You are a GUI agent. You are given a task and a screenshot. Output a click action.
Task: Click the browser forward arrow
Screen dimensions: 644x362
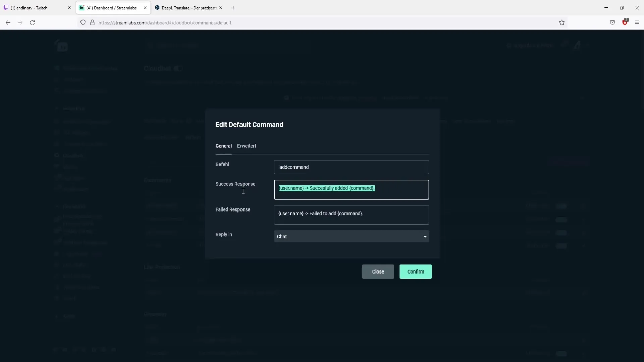click(20, 23)
